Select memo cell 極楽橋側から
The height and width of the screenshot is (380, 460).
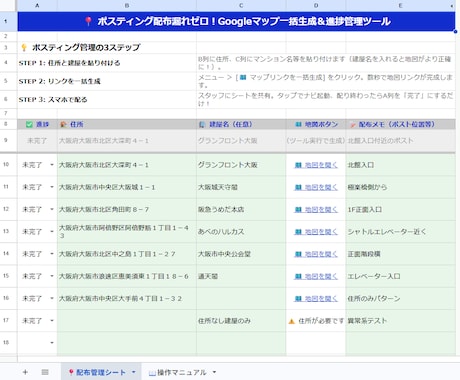(x=400, y=187)
